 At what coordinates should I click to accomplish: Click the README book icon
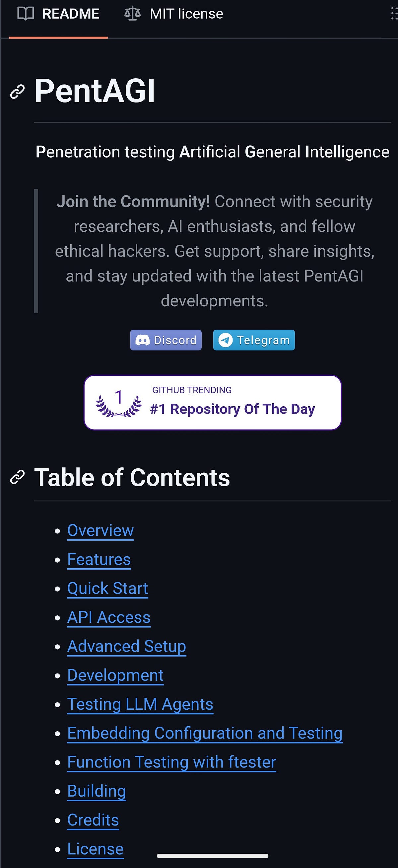(26, 14)
